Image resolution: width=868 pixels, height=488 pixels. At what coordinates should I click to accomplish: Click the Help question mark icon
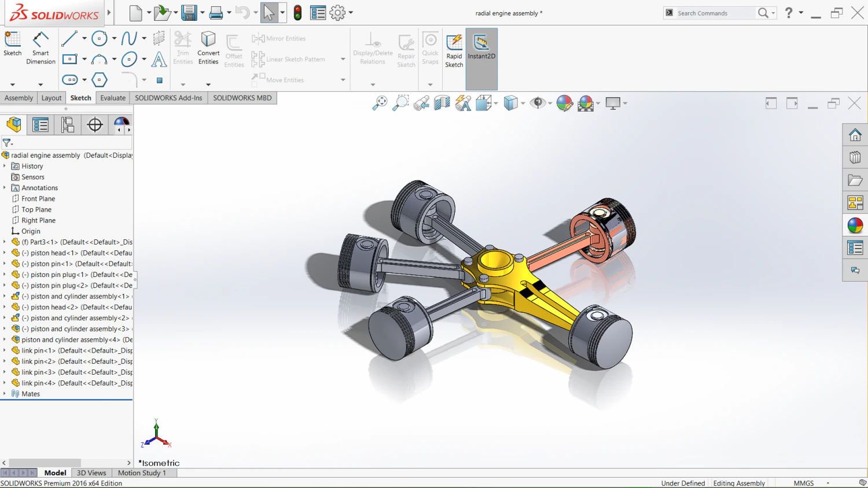coord(789,13)
